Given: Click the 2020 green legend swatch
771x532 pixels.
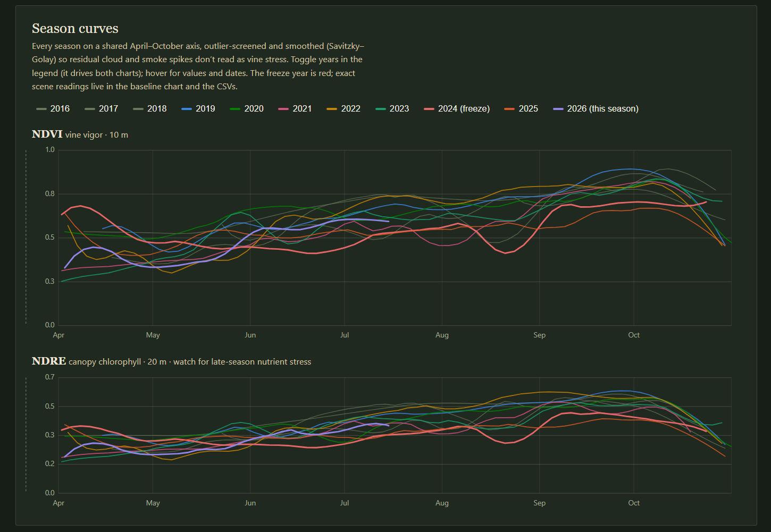Looking at the screenshot, I should coord(235,109).
